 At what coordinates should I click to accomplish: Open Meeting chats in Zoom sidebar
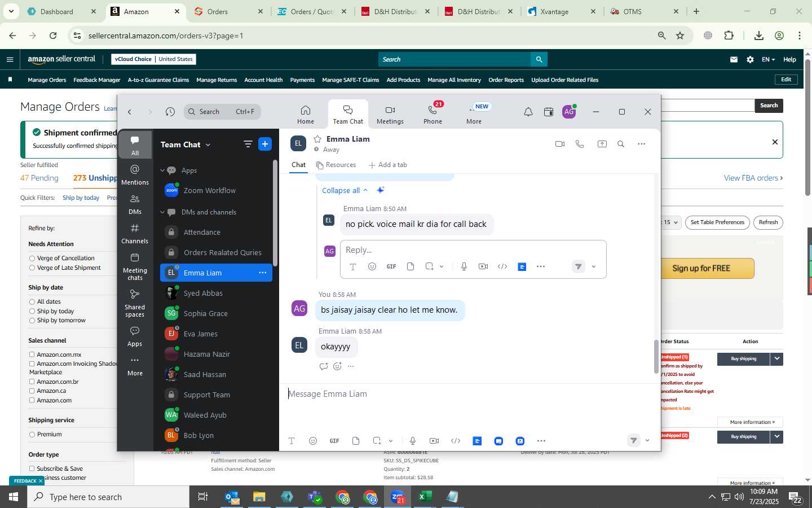[x=135, y=266]
